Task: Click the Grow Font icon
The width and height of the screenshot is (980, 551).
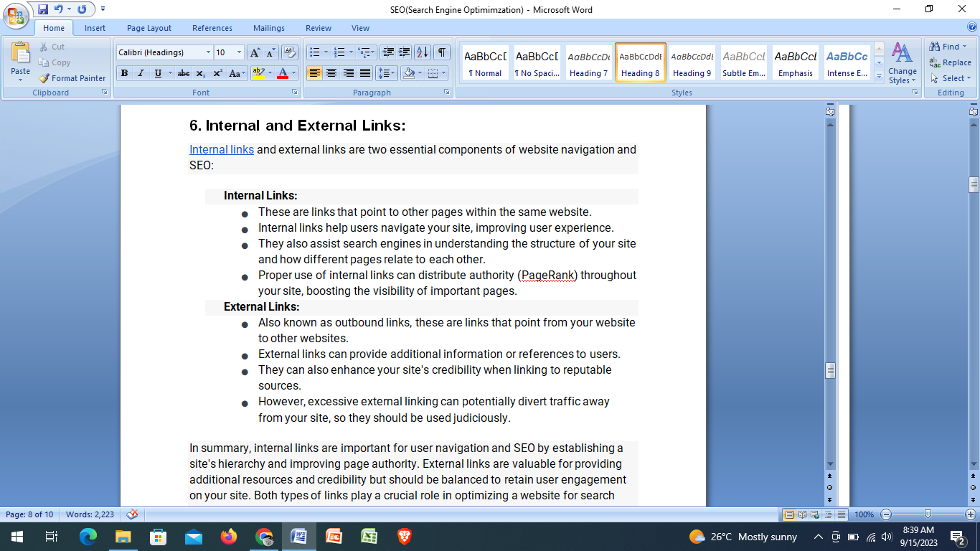Action: click(x=255, y=52)
